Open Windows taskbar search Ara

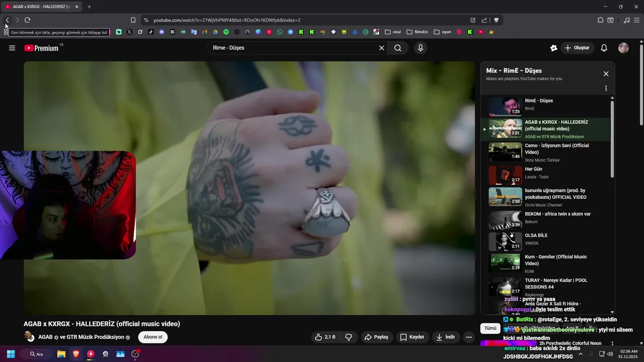(37, 354)
